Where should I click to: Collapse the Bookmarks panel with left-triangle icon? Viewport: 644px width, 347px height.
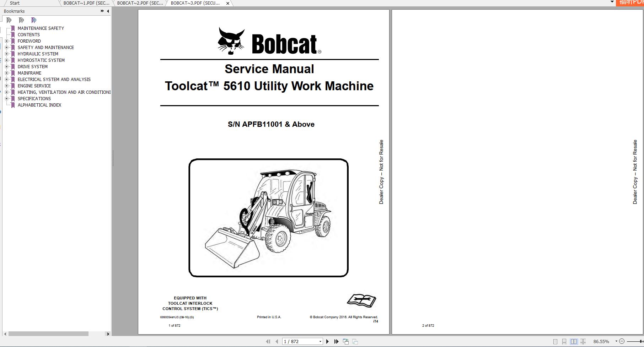coord(108,11)
